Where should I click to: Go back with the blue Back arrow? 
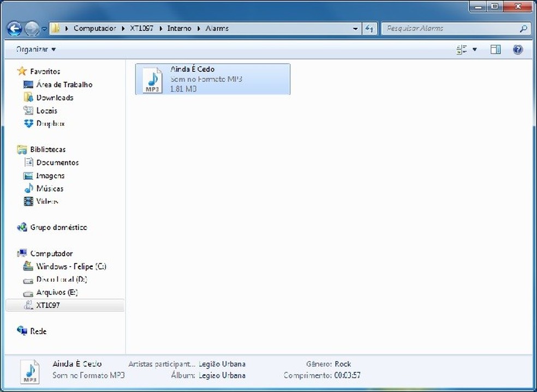pyautogui.click(x=15, y=29)
